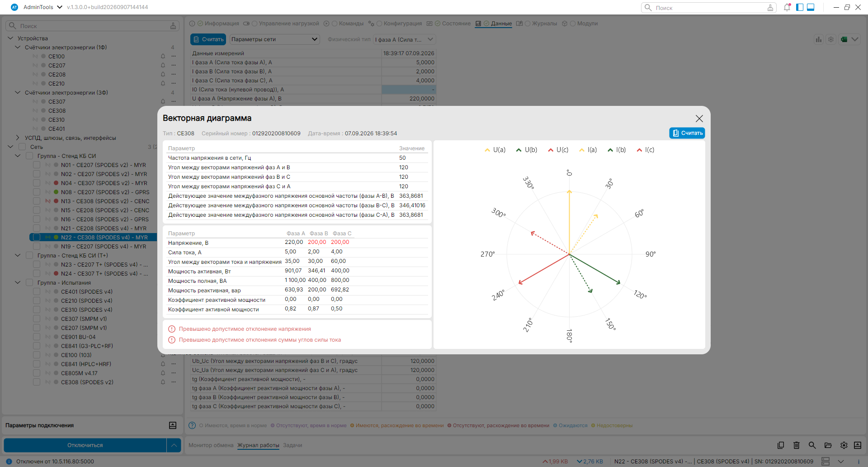Expand УСПД, шлюзы, связь, интерфейсы tree node
This screenshot has height=467, width=868.
coord(18,138)
